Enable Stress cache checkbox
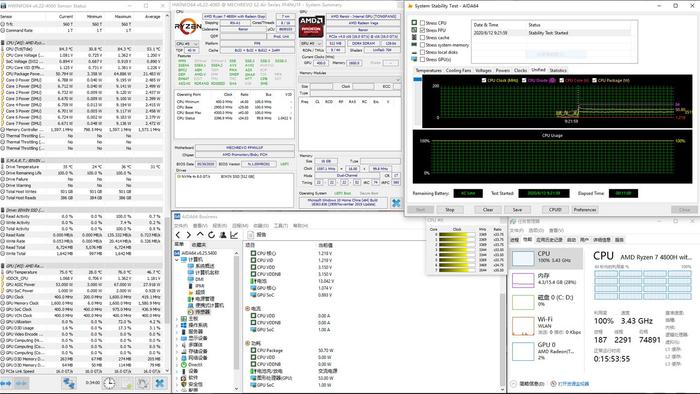The height and width of the screenshot is (394, 700). [x=422, y=37]
